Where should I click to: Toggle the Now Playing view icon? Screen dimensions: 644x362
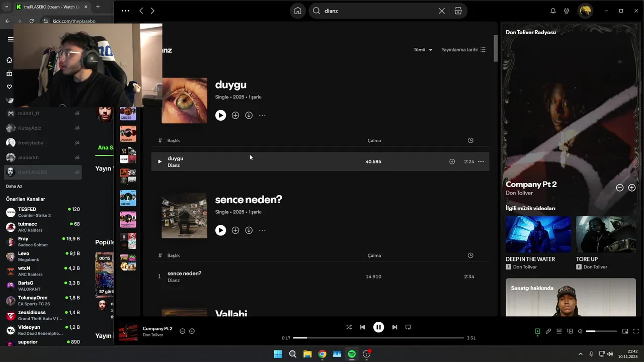point(537,331)
